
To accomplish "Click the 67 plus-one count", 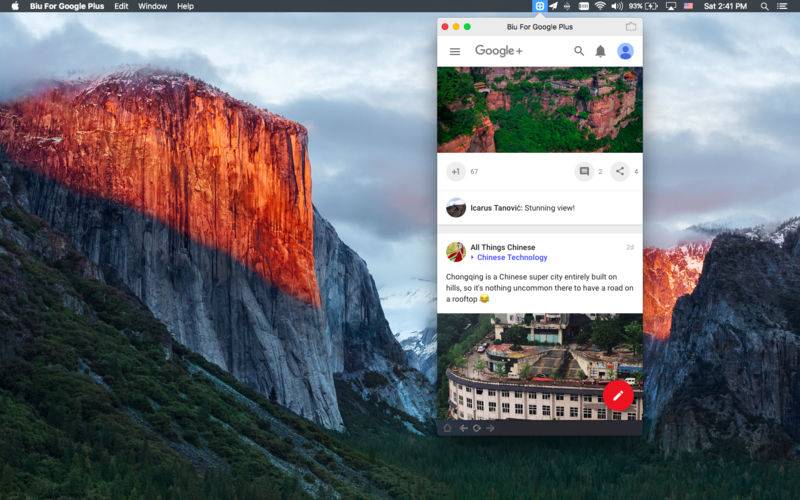I will (474, 171).
